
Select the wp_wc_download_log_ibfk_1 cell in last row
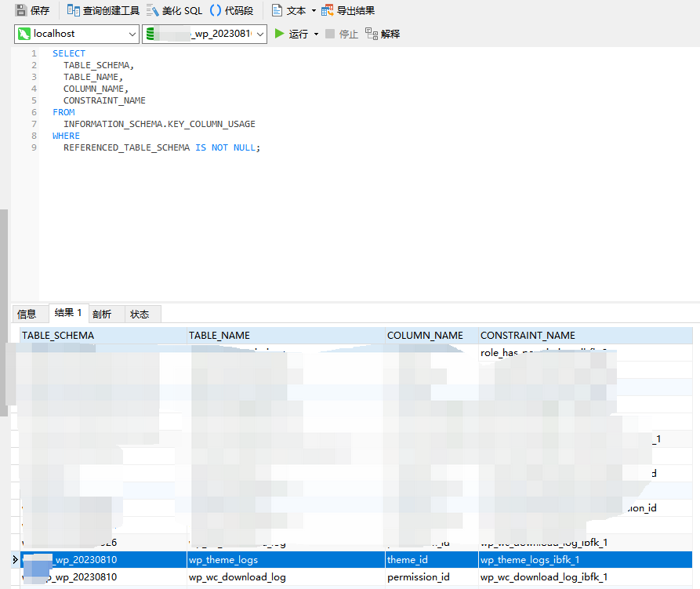(x=544, y=577)
